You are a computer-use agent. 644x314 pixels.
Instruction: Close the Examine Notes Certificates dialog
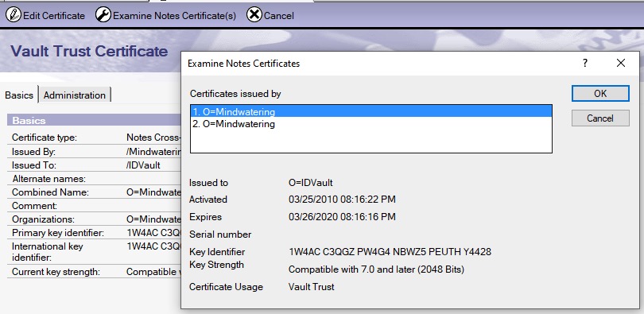621,64
